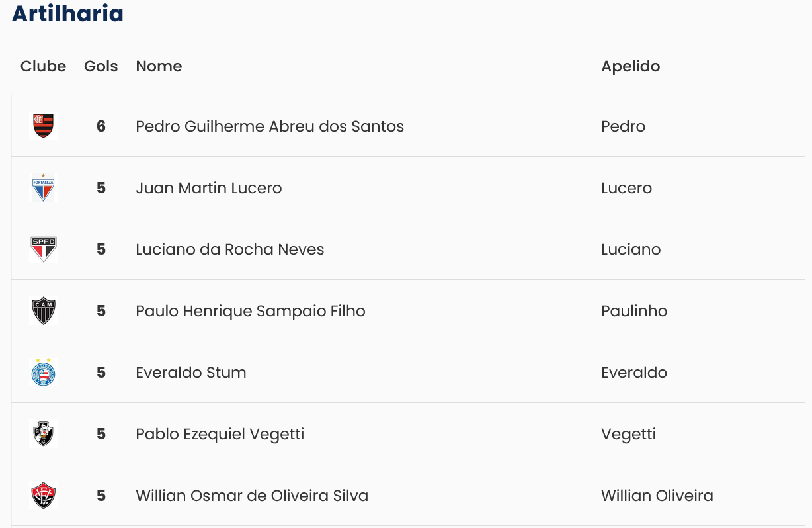Click the Artilharia section heading
The width and height of the screenshot is (812, 528).
(67, 13)
